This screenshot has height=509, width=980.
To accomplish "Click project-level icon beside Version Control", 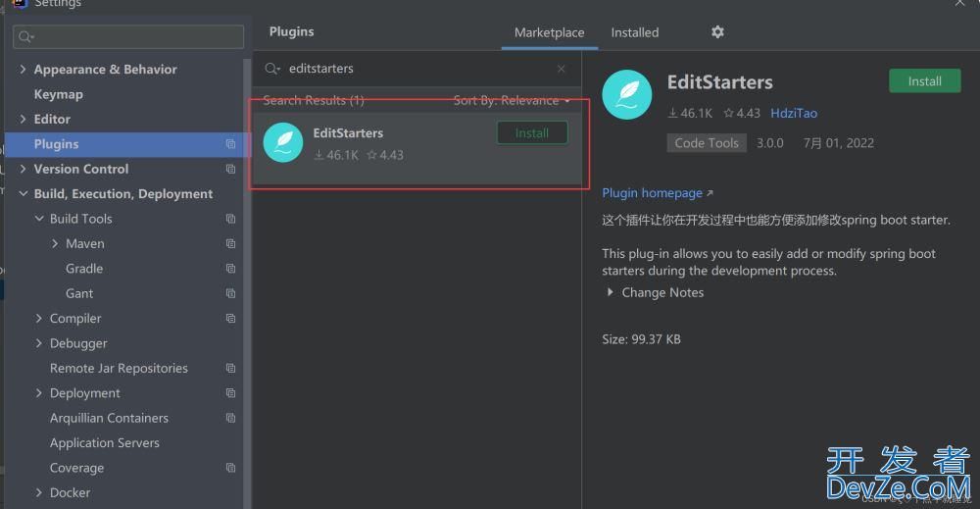I will [x=230, y=169].
